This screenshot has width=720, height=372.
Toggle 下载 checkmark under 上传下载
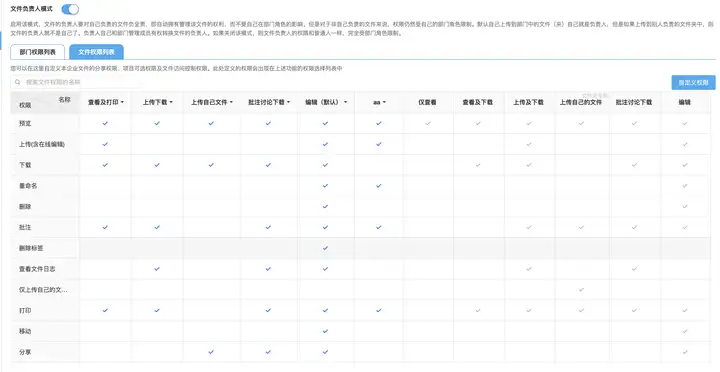click(157, 165)
